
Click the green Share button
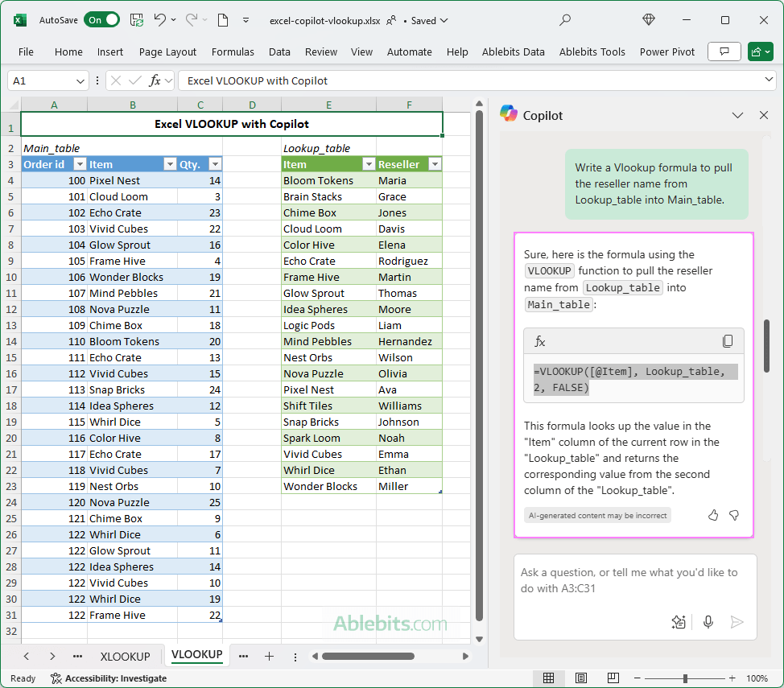coord(761,51)
